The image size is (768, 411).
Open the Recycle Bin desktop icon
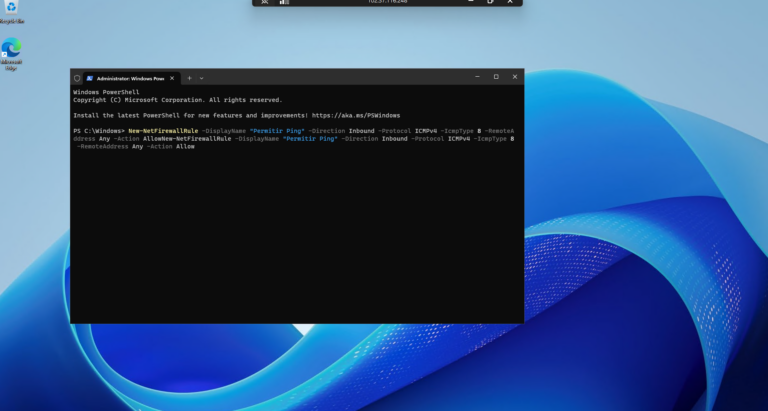(x=11, y=12)
